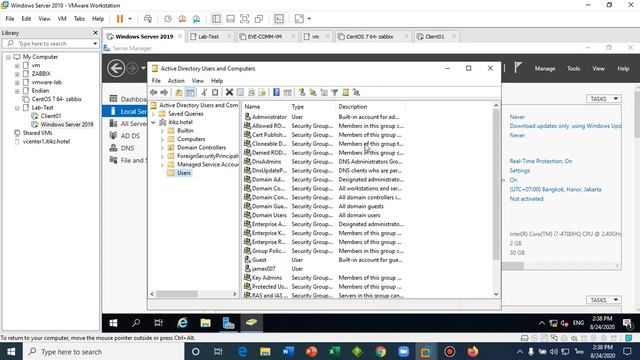
Task: Click the Not activated link
Action: [x=526, y=199]
